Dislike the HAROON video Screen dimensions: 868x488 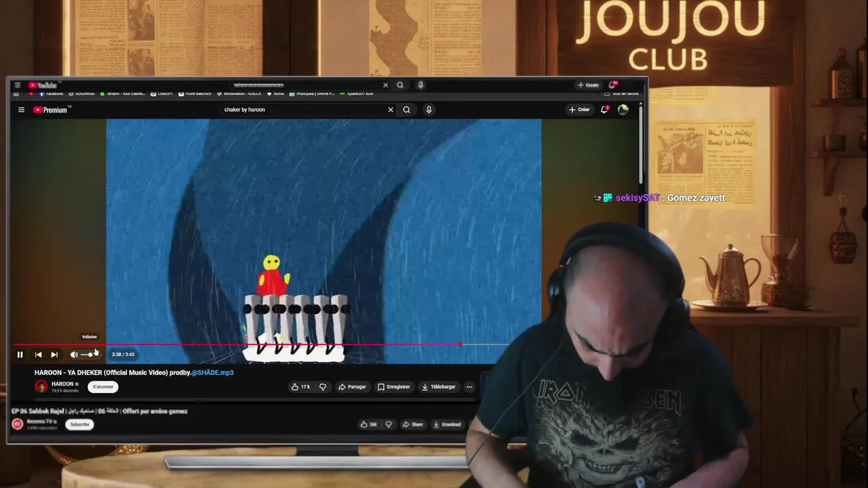coord(323,387)
